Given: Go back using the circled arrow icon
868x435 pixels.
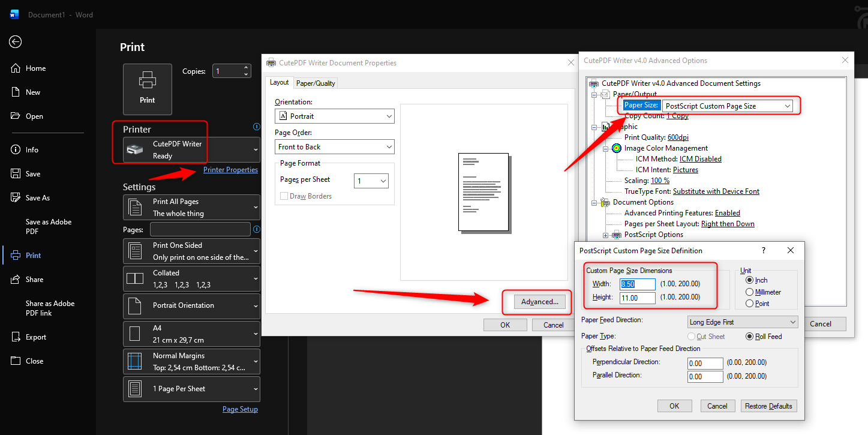Looking at the screenshot, I should 16,41.
